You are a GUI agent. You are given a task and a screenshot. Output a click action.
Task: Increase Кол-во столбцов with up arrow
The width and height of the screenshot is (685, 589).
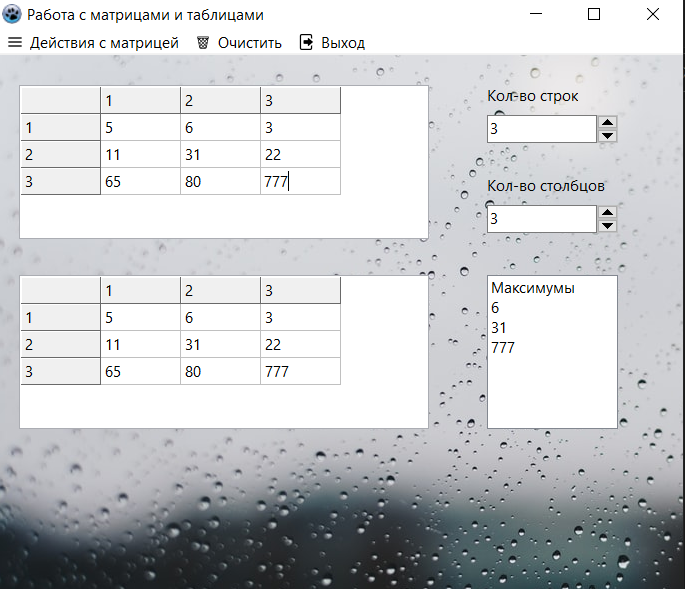pyautogui.click(x=607, y=212)
